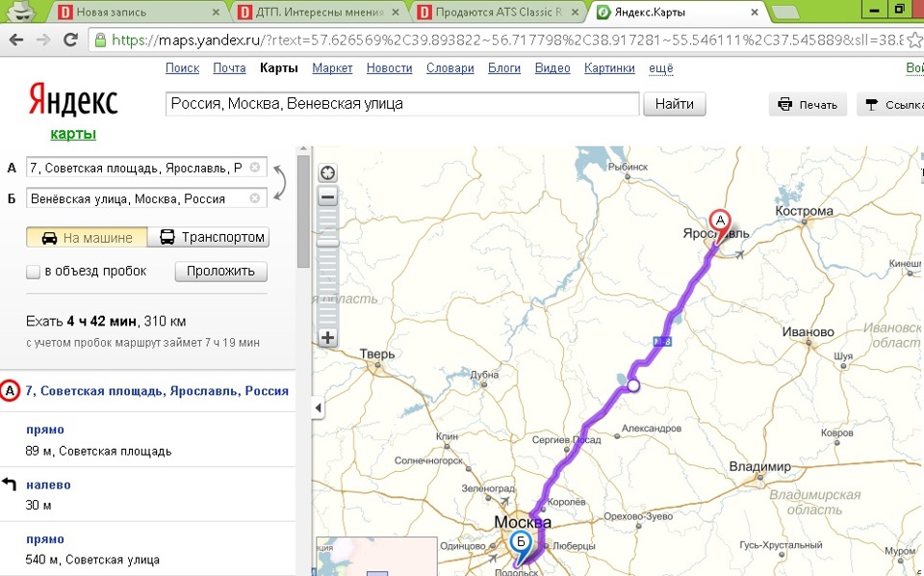Click the incognito spy icon
The height and width of the screenshot is (576, 924).
click(22, 12)
